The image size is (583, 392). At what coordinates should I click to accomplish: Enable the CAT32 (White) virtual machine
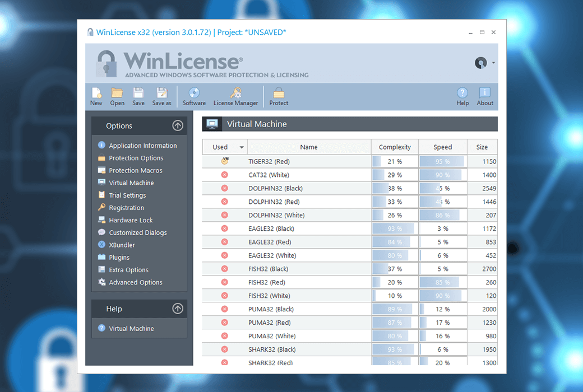224,175
